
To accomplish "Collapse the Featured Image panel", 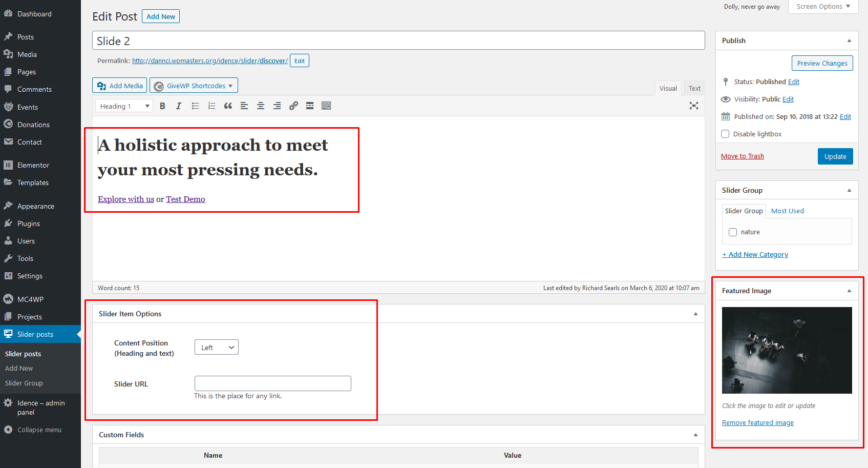I will (849, 291).
